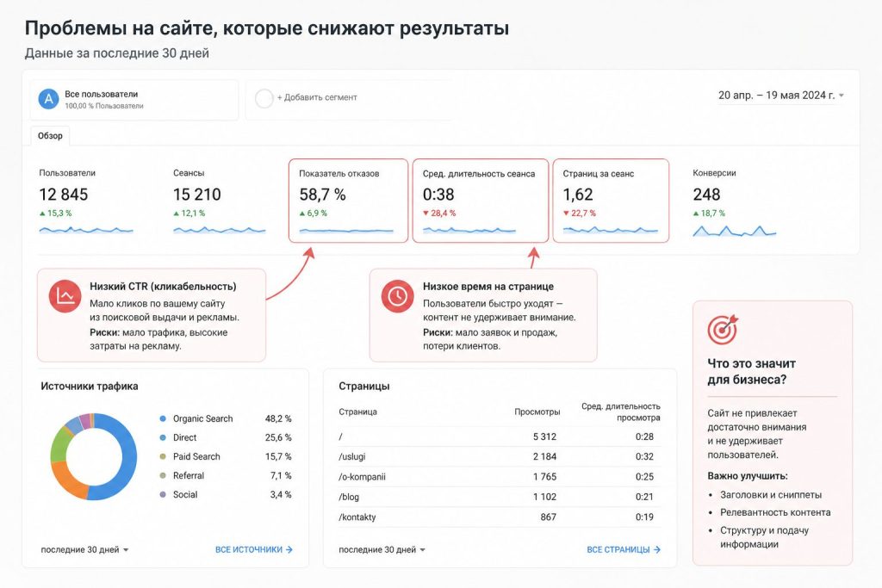Click the /kontakty page row
The width and height of the screenshot is (882, 588).
point(500,517)
